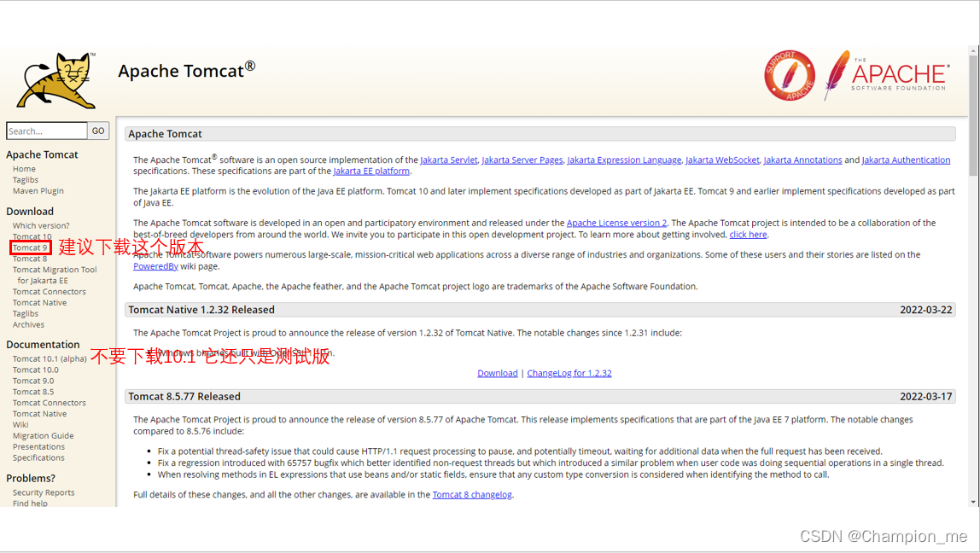The height and width of the screenshot is (553, 980).
Task: Click the scrollbar up arrow
Action: [x=973, y=50]
